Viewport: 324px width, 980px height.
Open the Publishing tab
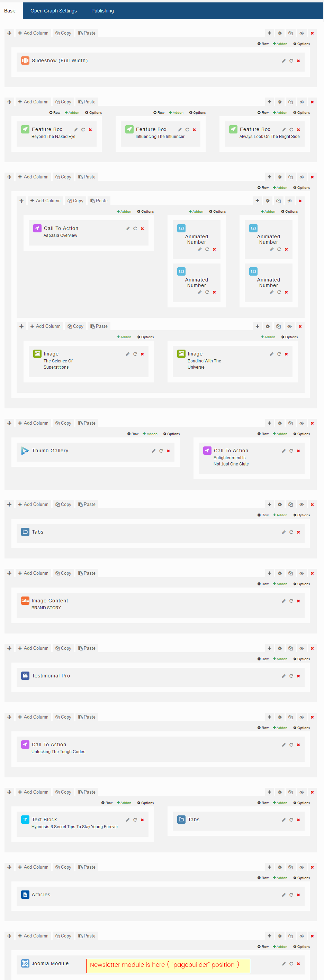[x=102, y=11]
